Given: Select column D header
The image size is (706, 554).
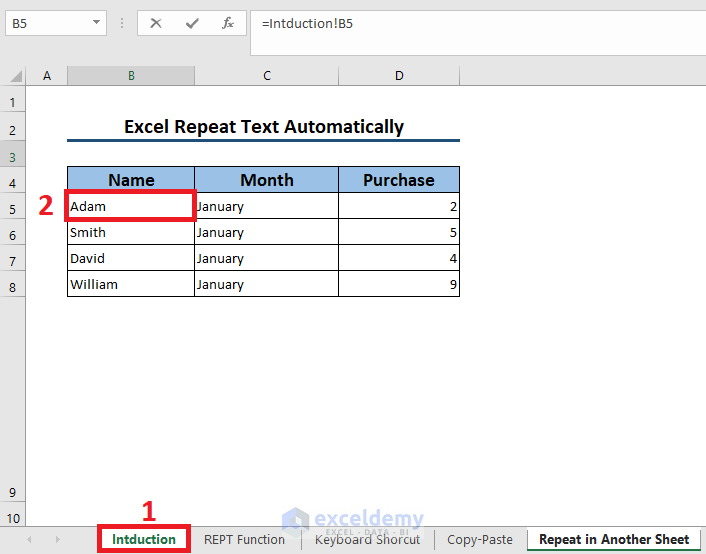Looking at the screenshot, I should [x=399, y=76].
